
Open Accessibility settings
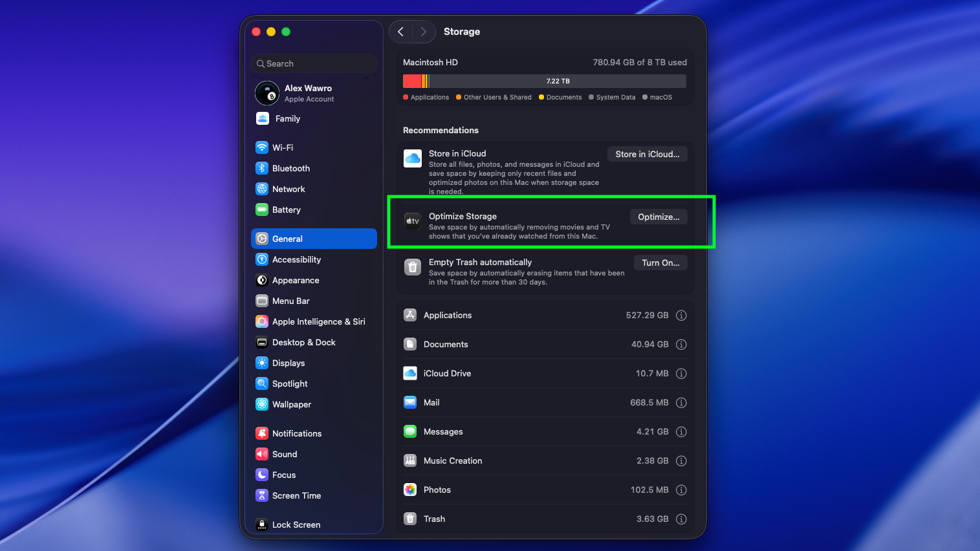[x=314, y=259]
